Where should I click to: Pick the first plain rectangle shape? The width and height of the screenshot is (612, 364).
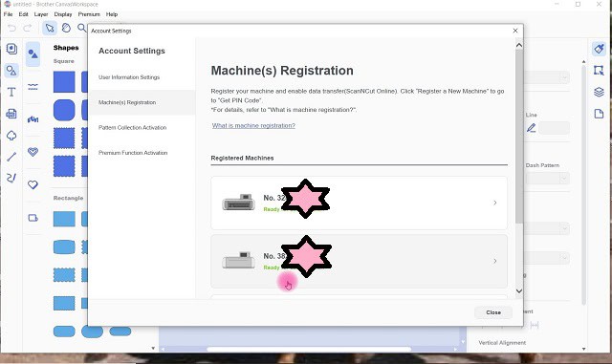pos(64,219)
